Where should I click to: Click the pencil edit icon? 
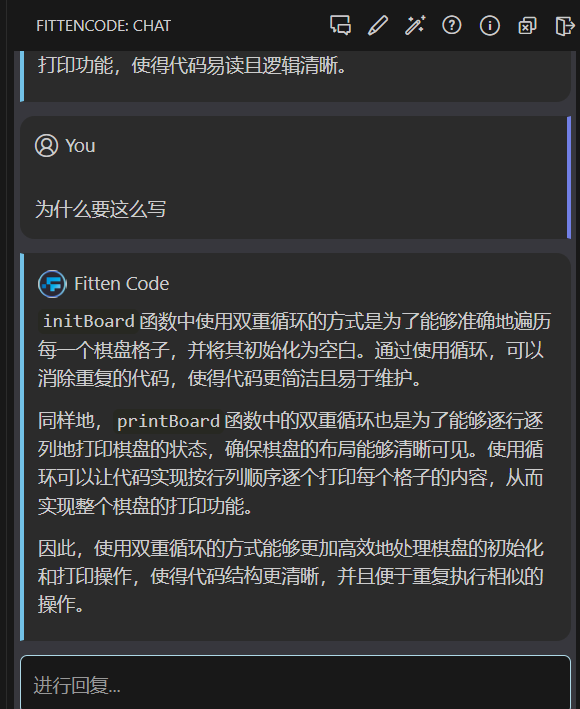coord(378,25)
